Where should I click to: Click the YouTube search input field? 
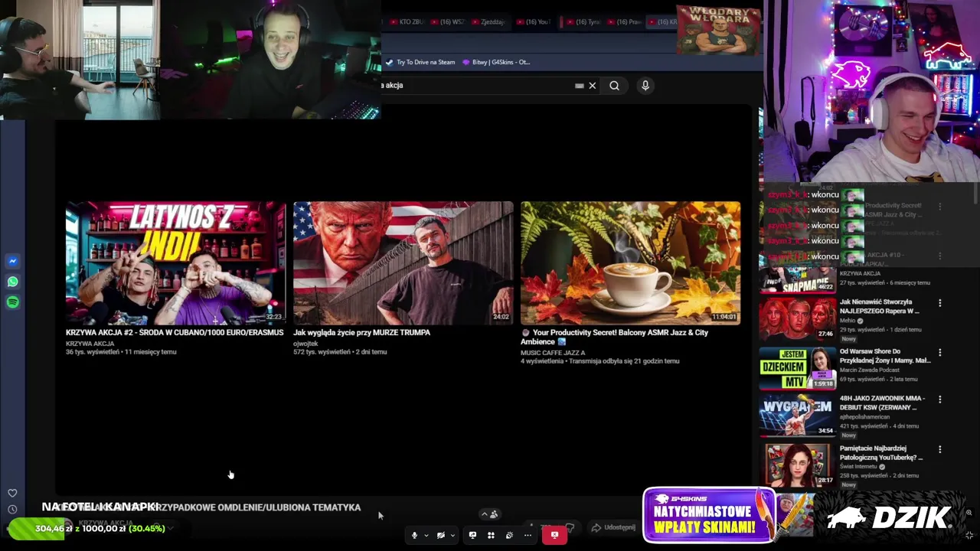coord(477,86)
